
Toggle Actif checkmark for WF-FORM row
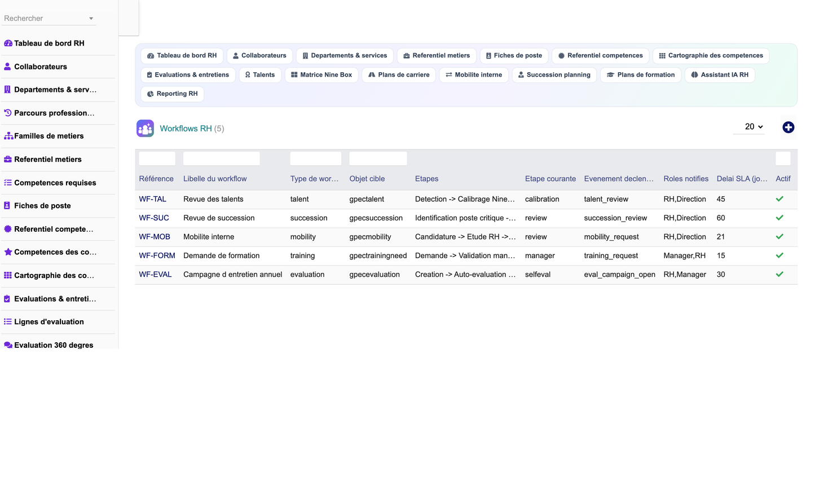coord(779,255)
